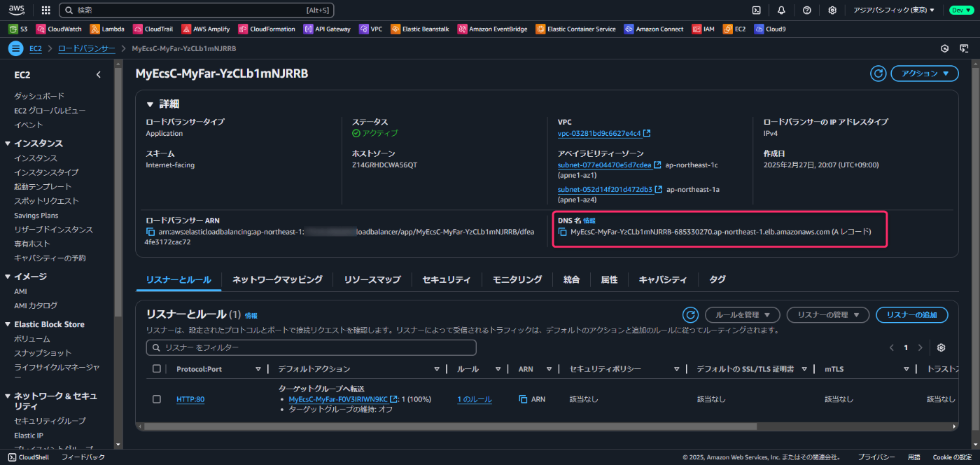Select all listeners header checkbox
Image resolution: width=980 pixels, height=465 pixels.
157,369
